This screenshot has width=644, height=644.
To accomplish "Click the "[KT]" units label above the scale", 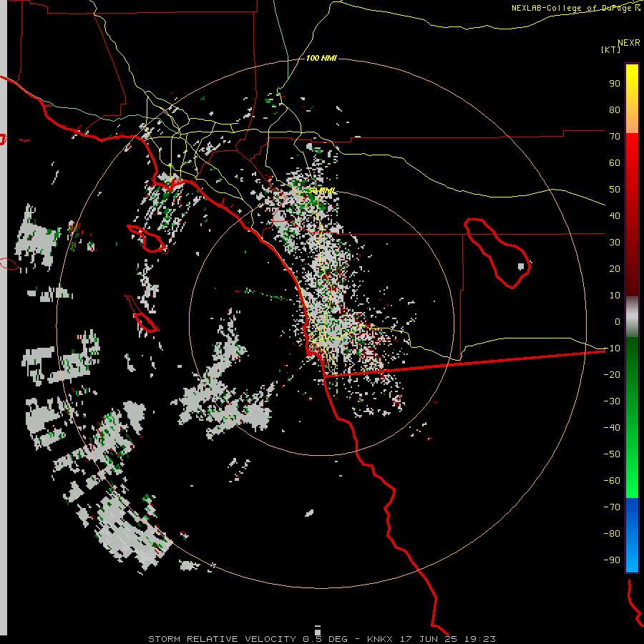I will [x=610, y=49].
